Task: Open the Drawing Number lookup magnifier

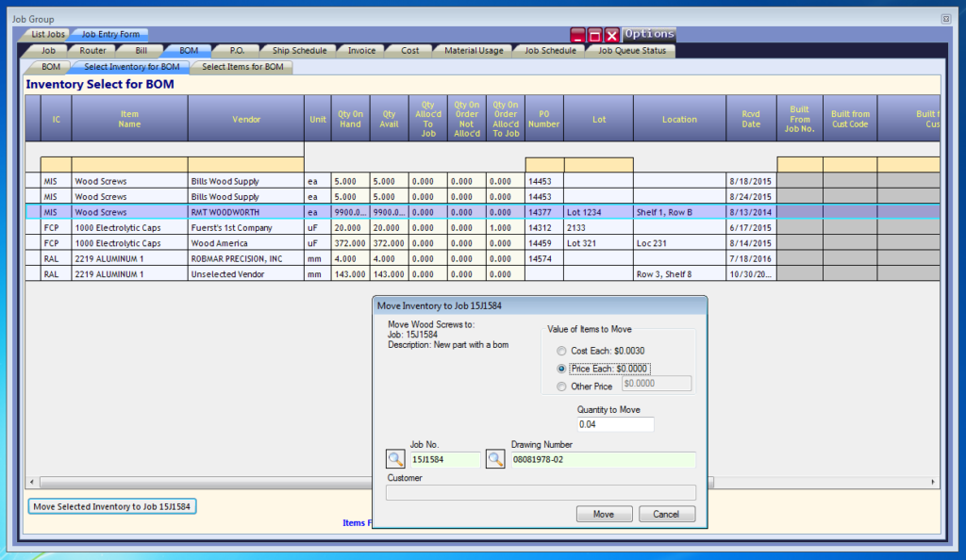Action: pyautogui.click(x=495, y=458)
